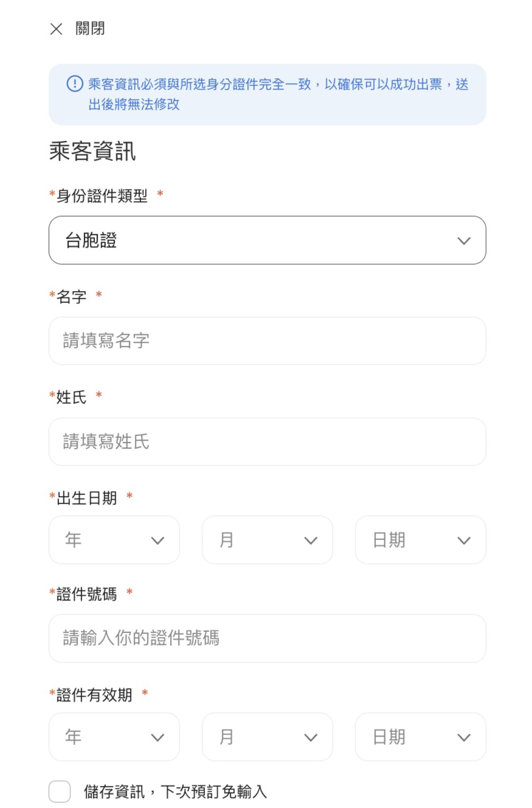Click the chevron on validity month selector
This screenshot has height=808, width=532.
(310, 737)
